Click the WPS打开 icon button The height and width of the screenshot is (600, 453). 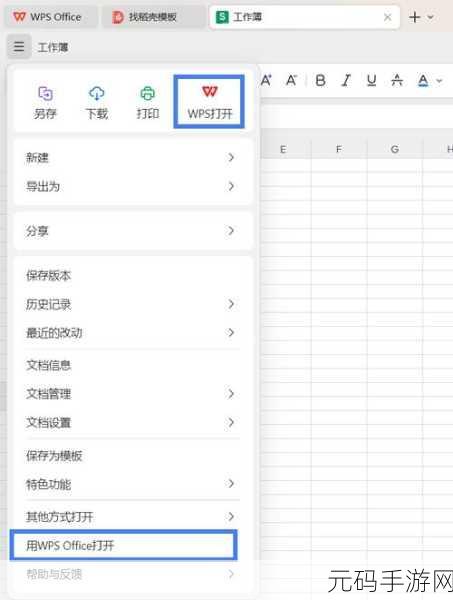(209, 101)
